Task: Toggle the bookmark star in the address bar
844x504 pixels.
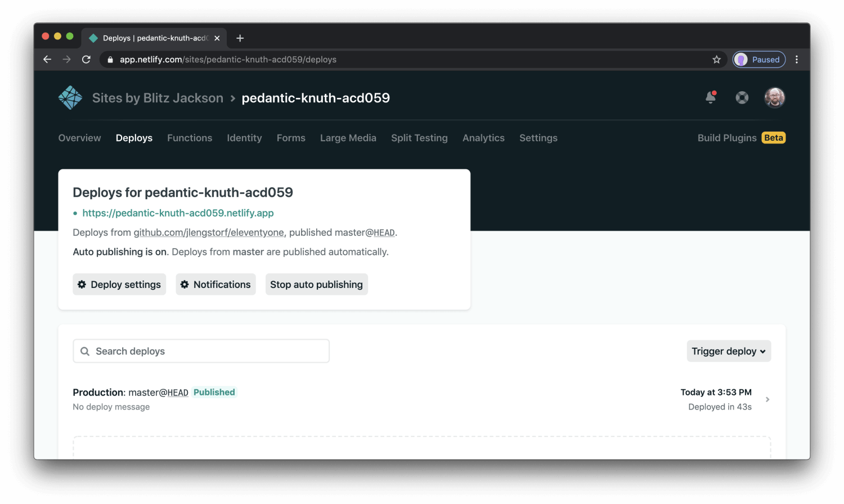Action: [x=716, y=59]
